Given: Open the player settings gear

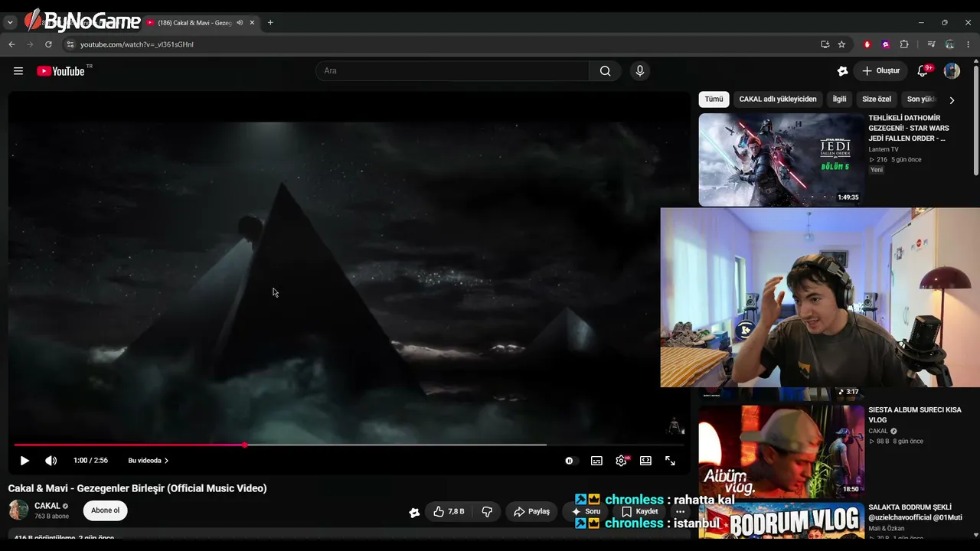Looking at the screenshot, I should pyautogui.click(x=621, y=461).
